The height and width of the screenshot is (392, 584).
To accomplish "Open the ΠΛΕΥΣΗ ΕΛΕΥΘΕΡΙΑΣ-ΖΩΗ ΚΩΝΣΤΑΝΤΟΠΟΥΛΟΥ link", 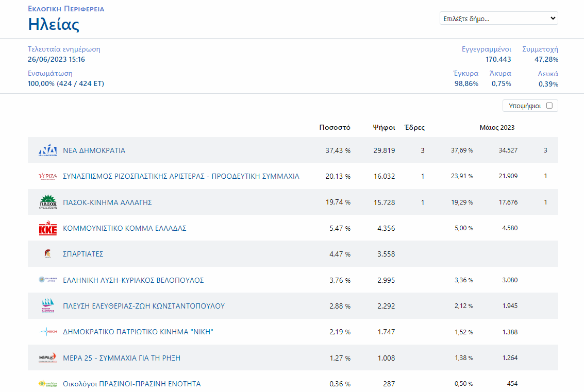I will (144, 306).
